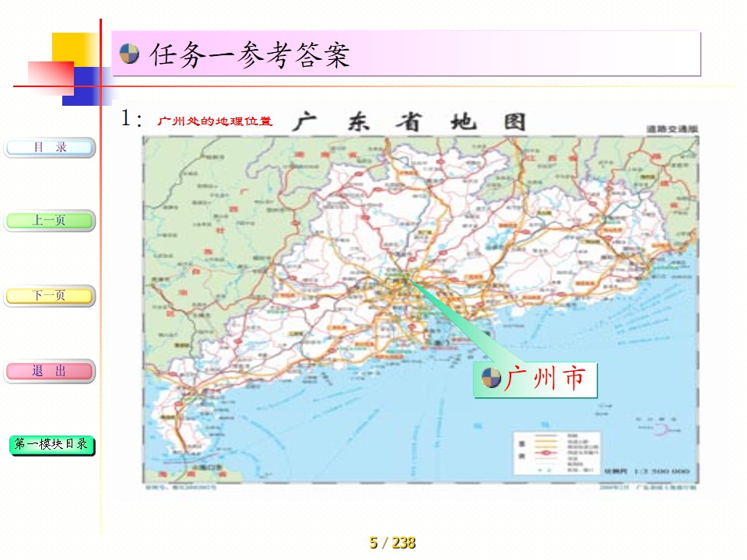Select red caption 广州处的地理位置
Image resolution: width=747 pixels, height=560 pixels.
click(x=215, y=121)
